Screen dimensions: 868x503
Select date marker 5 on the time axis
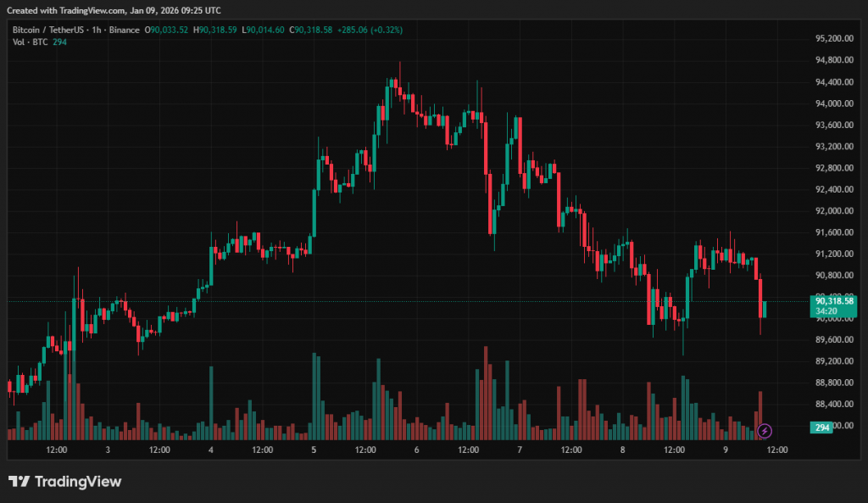[x=314, y=450]
